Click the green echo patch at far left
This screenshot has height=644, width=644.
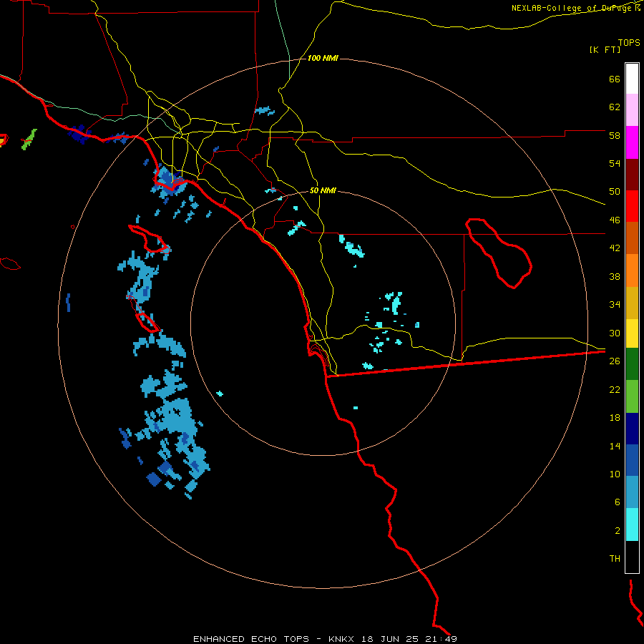pos(29,140)
